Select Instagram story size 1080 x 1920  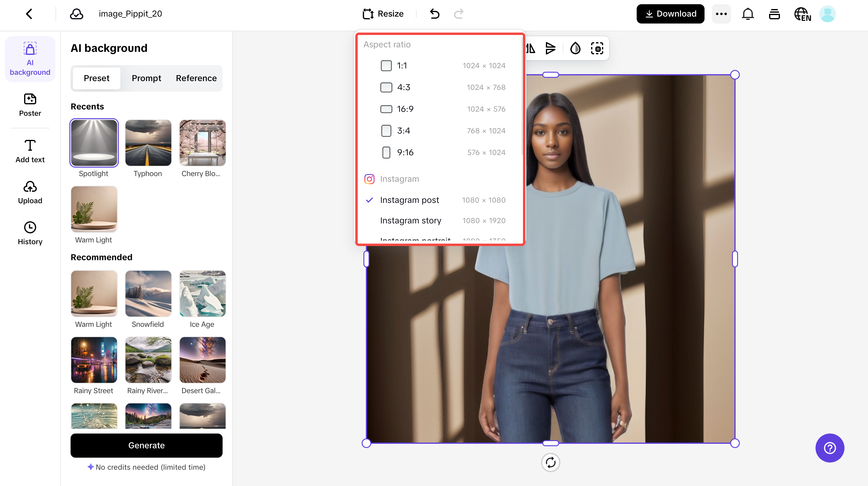click(410, 220)
